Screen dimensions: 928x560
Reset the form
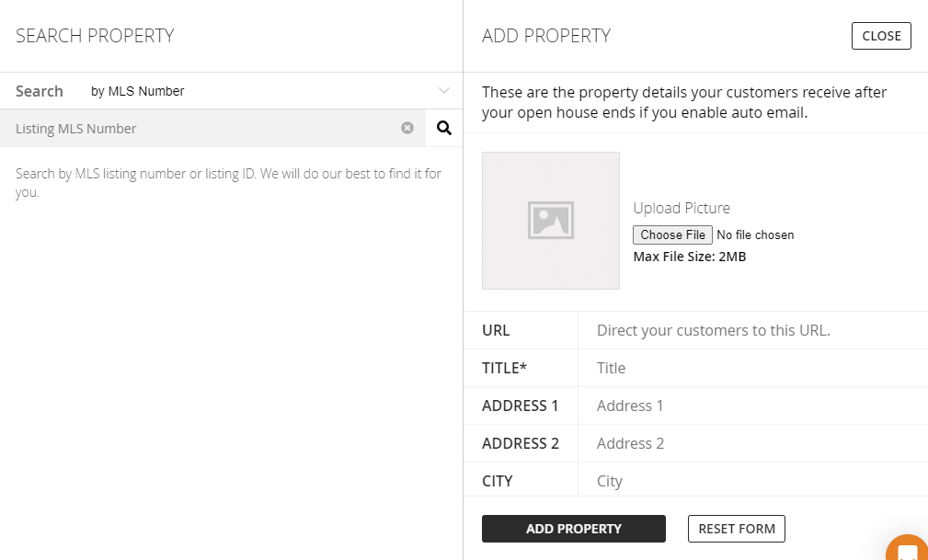pyautogui.click(x=736, y=529)
